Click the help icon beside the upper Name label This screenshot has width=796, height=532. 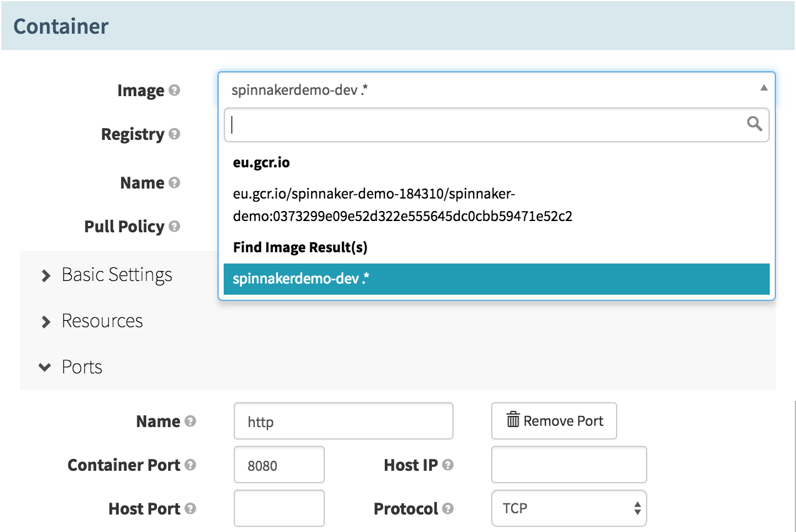coord(174,183)
